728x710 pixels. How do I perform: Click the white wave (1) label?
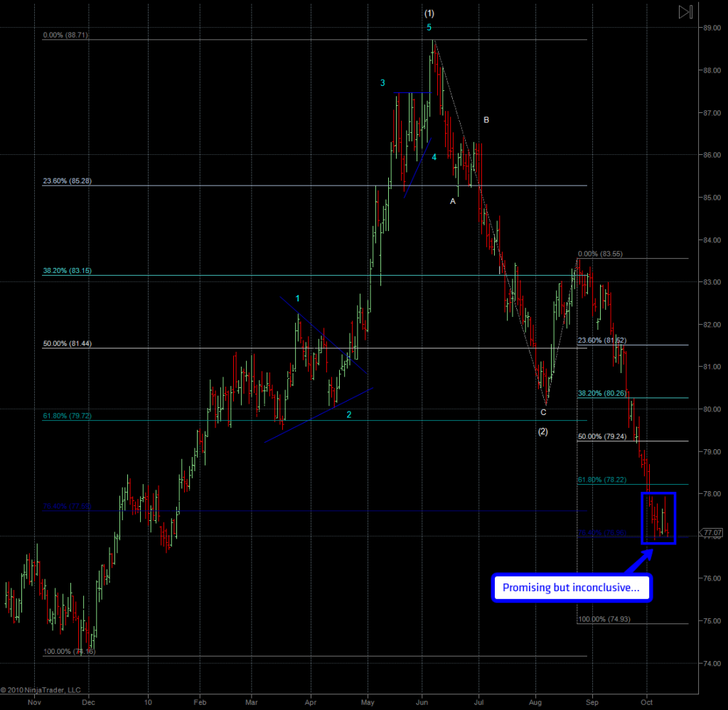click(429, 14)
